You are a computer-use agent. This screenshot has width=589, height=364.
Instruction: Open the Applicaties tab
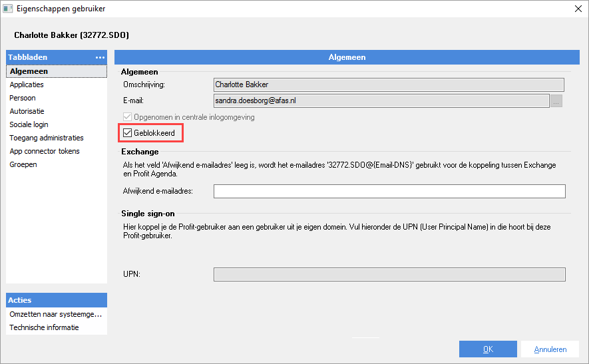[x=27, y=85]
